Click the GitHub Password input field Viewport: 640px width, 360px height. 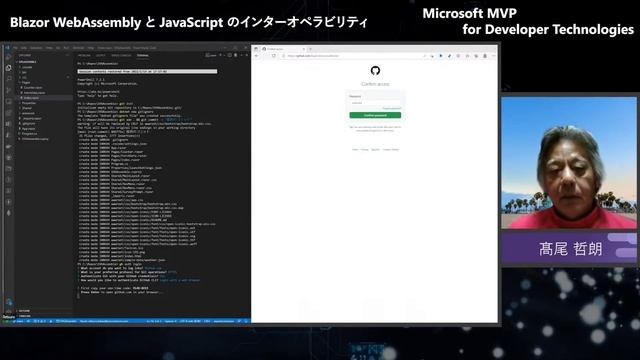[x=375, y=103]
